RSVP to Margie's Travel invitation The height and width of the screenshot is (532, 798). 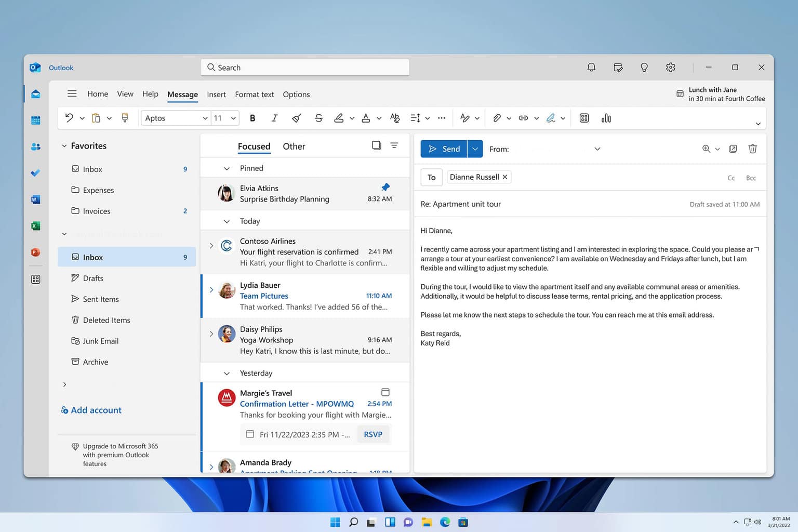[x=373, y=434]
